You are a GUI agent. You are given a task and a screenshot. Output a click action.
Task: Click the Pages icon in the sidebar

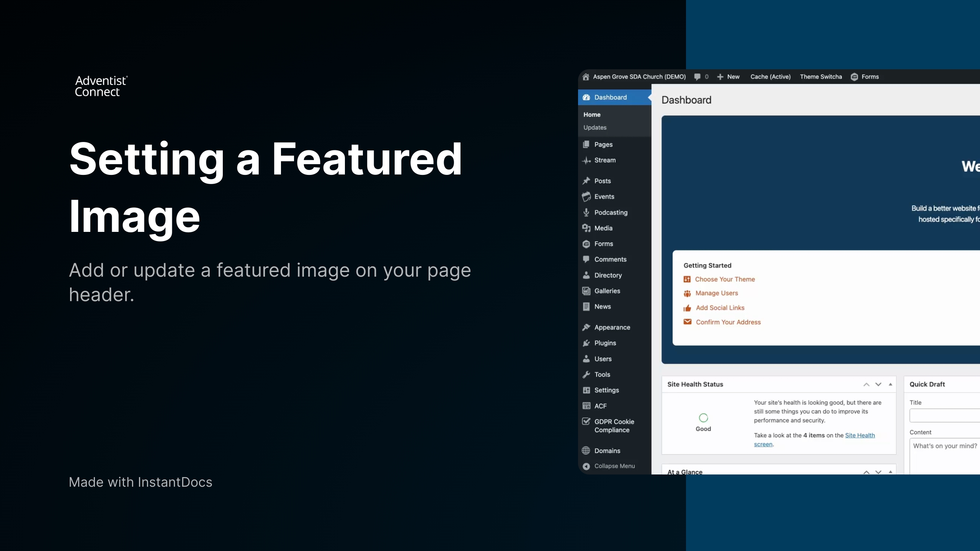(586, 144)
